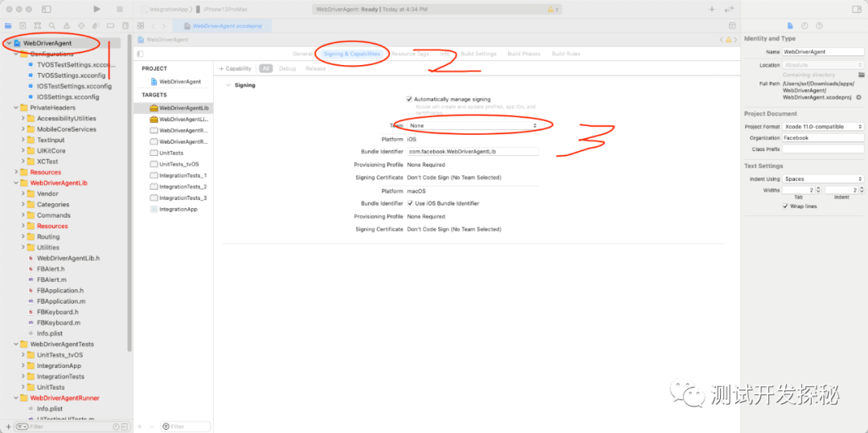868x433 pixels.
Task: Open the Symbol navigator
Action: (37, 26)
